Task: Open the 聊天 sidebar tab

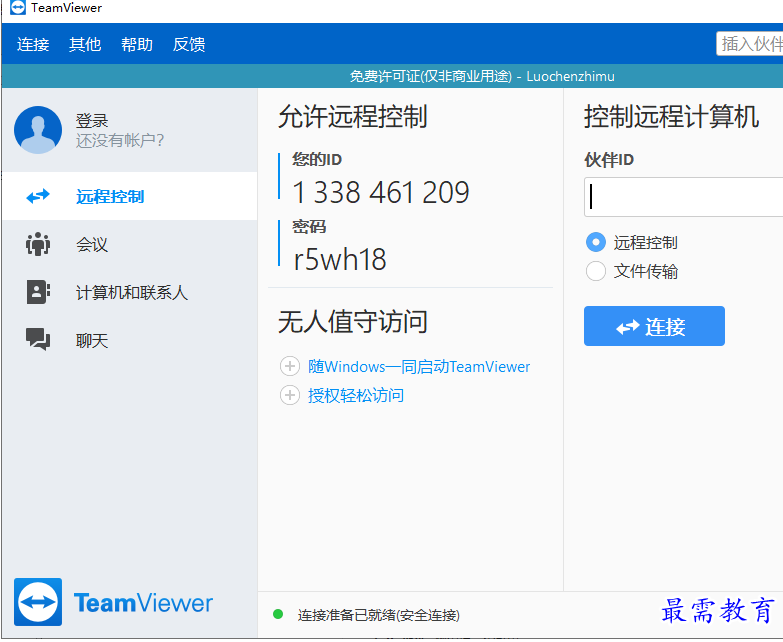Action: click(x=130, y=340)
